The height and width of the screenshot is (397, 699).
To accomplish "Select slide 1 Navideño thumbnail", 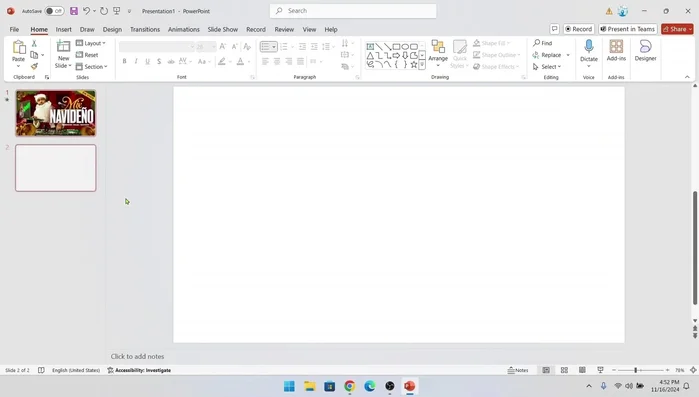I will (x=56, y=113).
